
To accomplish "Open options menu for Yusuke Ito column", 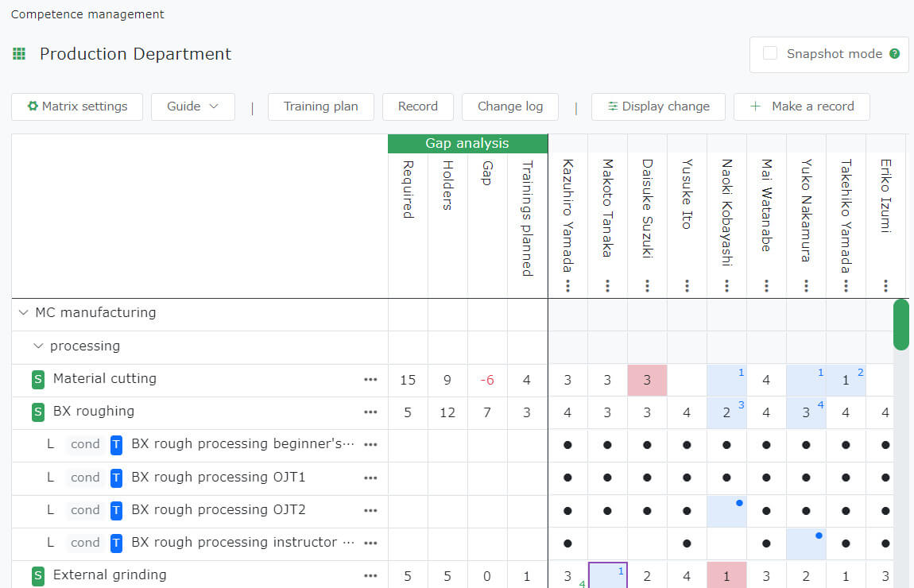I will [687, 285].
